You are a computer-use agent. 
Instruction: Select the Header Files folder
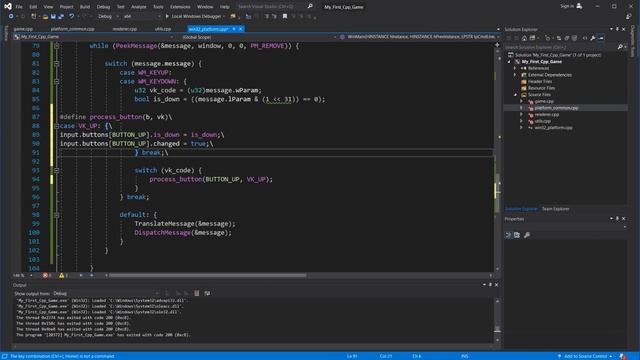point(540,81)
